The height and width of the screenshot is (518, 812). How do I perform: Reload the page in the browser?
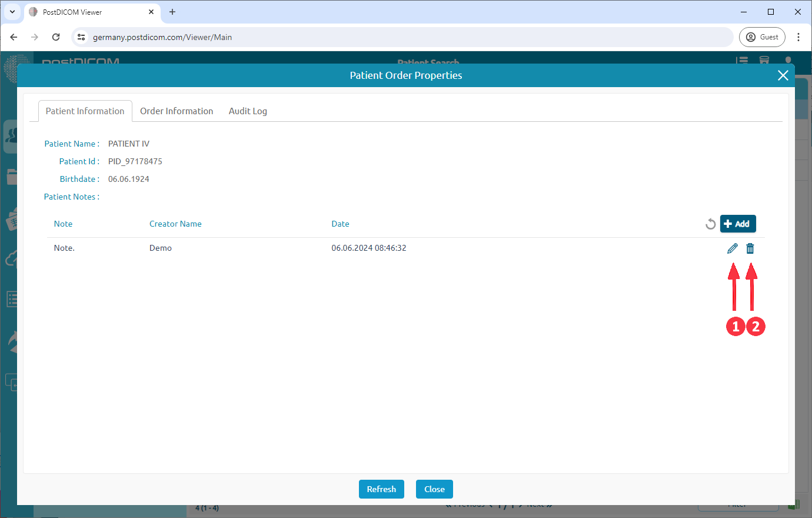(56, 37)
